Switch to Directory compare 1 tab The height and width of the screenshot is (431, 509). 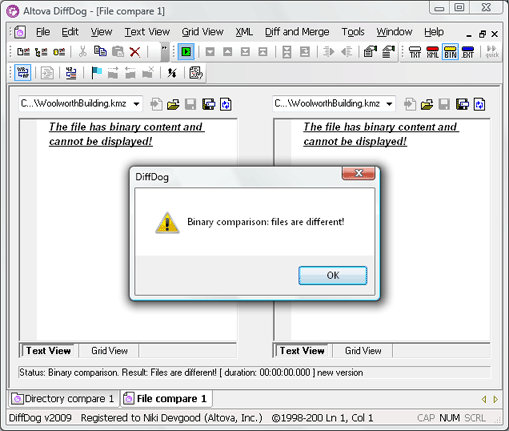click(63, 399)
